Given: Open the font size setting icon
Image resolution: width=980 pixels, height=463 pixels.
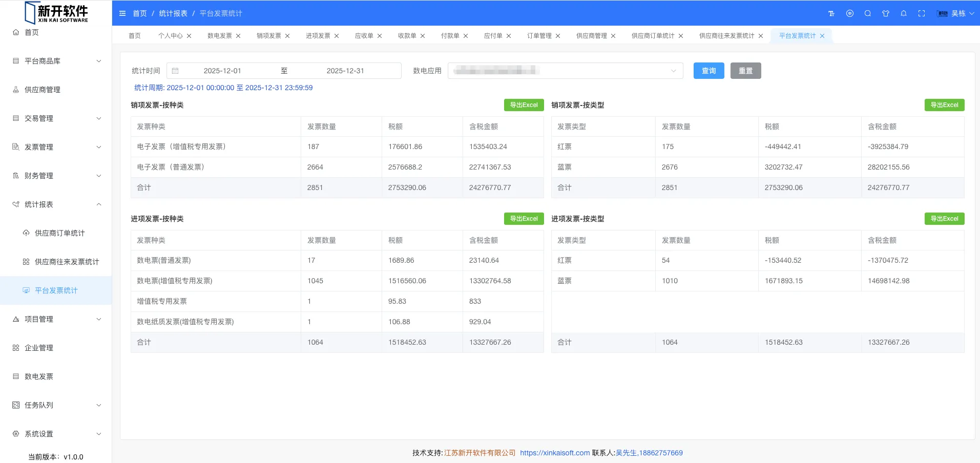Looking at the screenshot, I should (831, 13).
